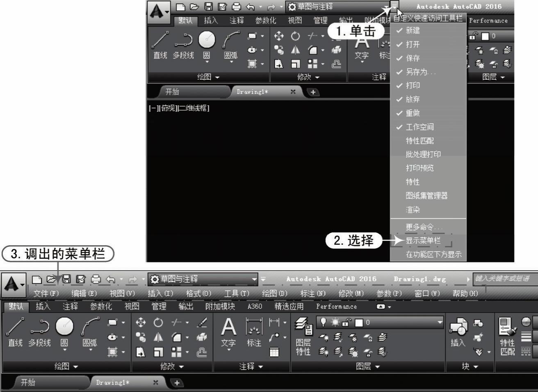Click layer color swatch in lower window layer dropdown
Image resolution: width=538 pixels, height=392 pixels.
359,323
